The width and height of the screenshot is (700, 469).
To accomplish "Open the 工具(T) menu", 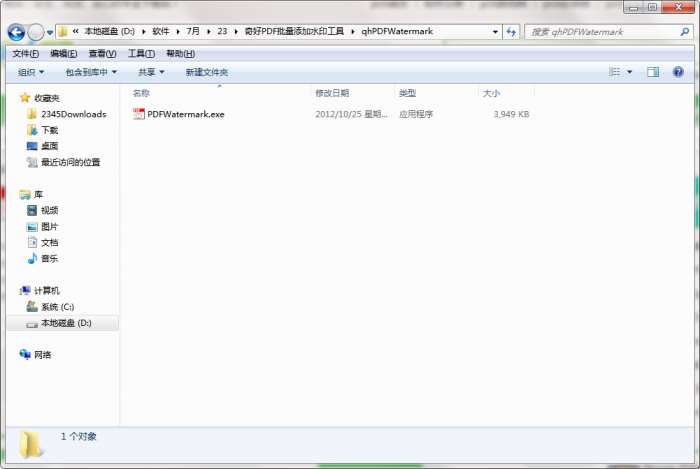I will coord(141,54).
